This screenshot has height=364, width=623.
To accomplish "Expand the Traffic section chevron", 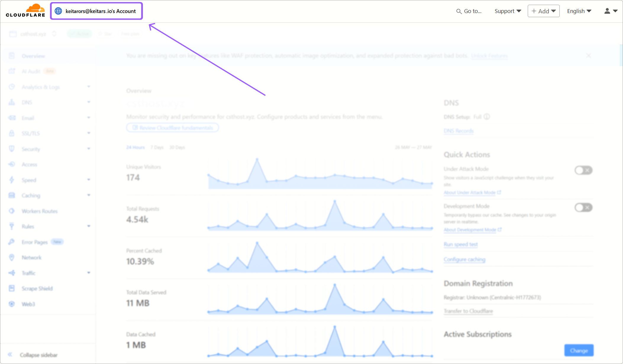I will [88, 273].
